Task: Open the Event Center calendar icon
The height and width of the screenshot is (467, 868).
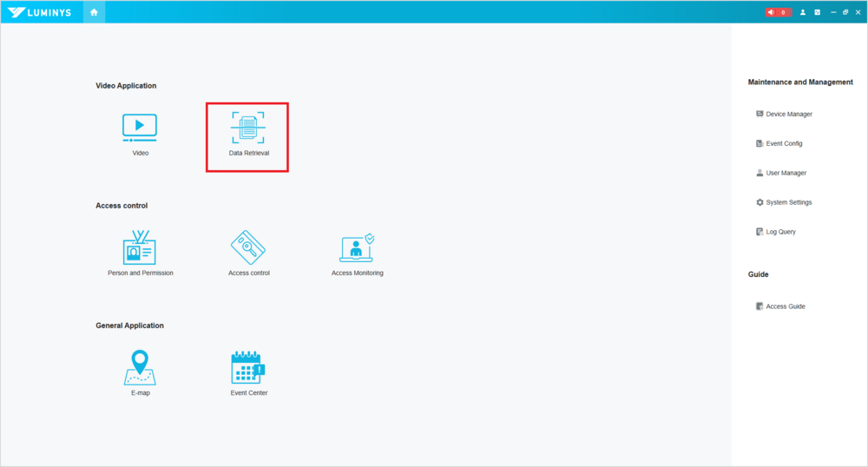Action: click(248, 368)
